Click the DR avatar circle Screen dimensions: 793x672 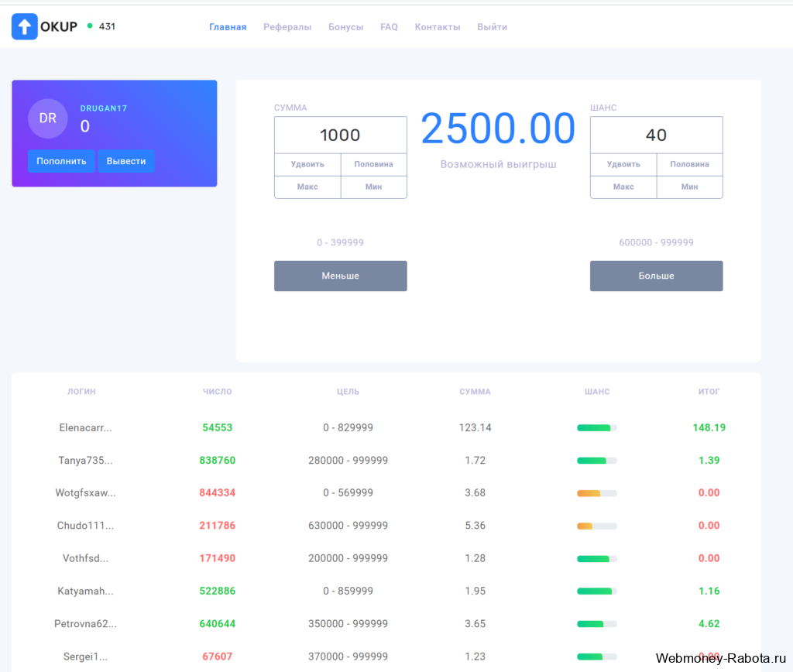tap(47, 118)
